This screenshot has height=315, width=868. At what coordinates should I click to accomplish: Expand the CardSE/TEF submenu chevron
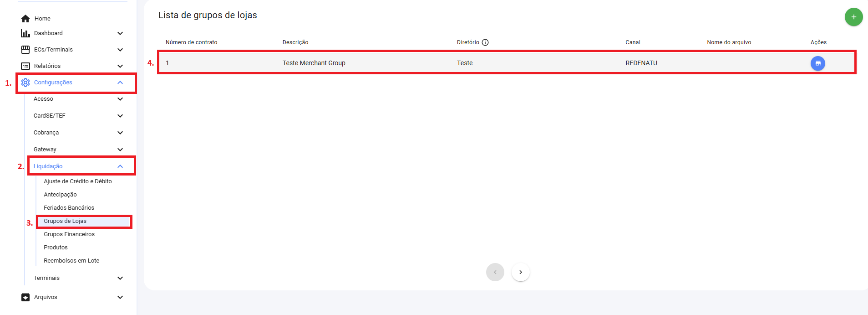(120, 116)
